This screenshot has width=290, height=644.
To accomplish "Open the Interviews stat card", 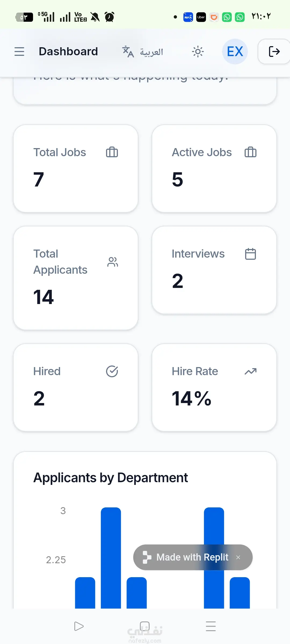I will [214, 270].
